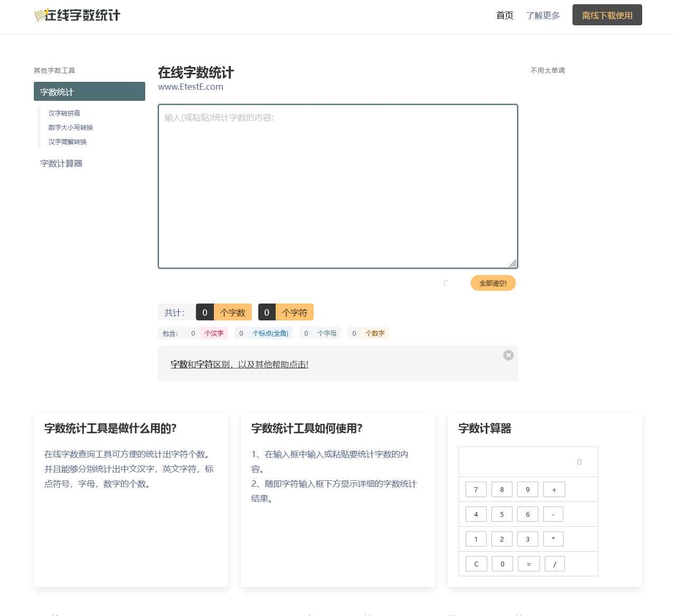Click the 个字数 count badge
The height and width of the screenshot is (616, 676).
(x=233, y=312)
